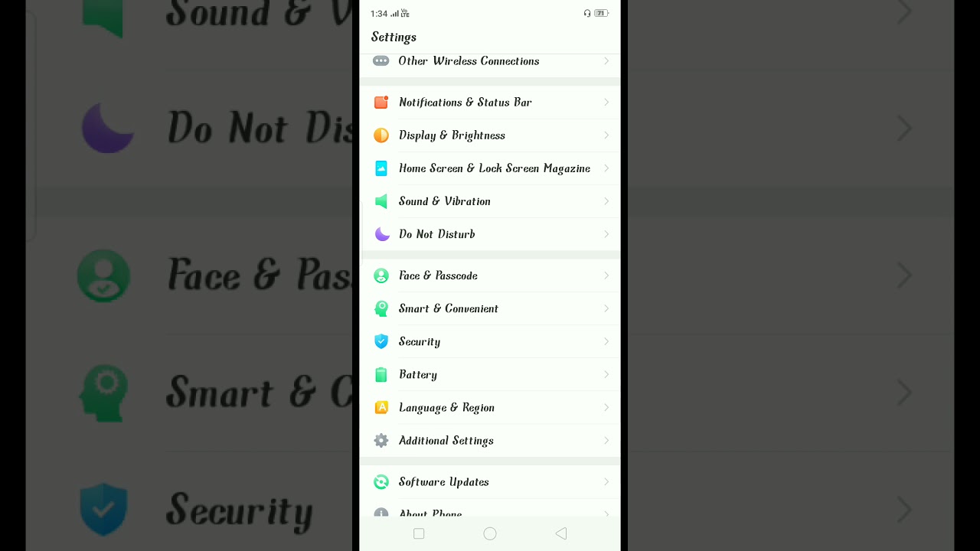Tap the battery indicator in status bar

pyautogui.click(x=601, y=13)
